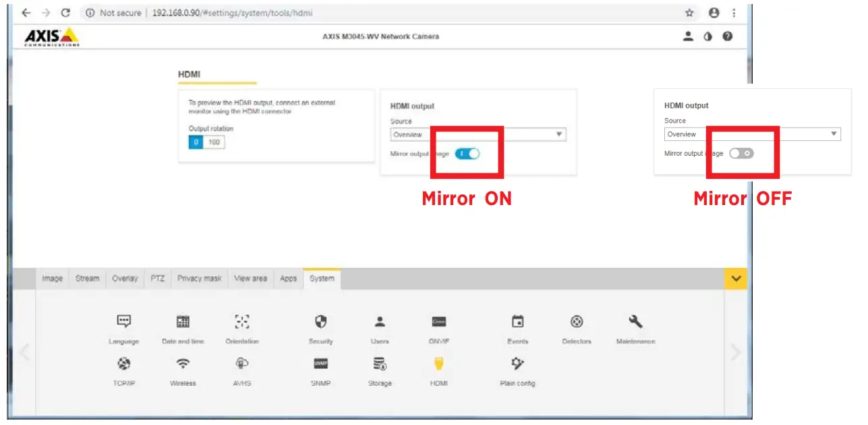Turn on the disabled Mirror output switch in inset

point(741,153)
